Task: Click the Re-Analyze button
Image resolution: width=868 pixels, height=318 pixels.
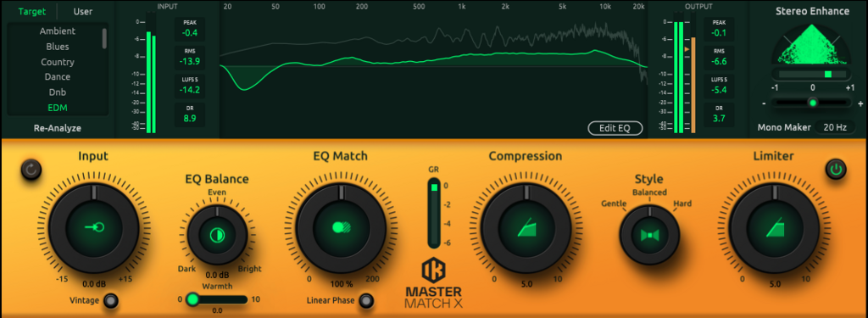Action: (x=58, y=128)
